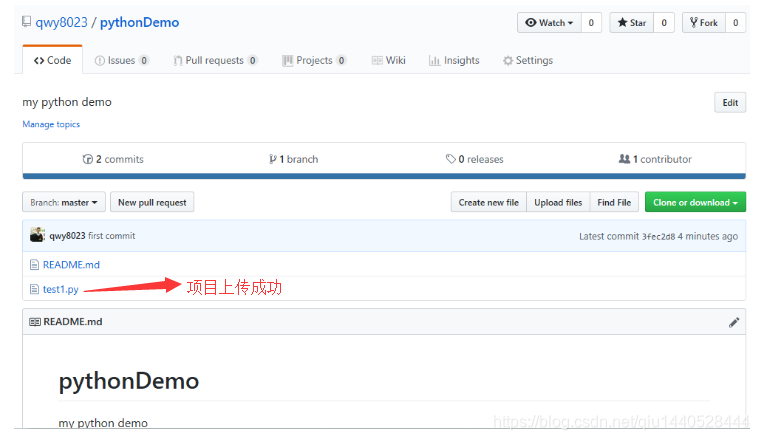759x440 pixels.
Task: Open the Projects tab
Action: [314, 61]
